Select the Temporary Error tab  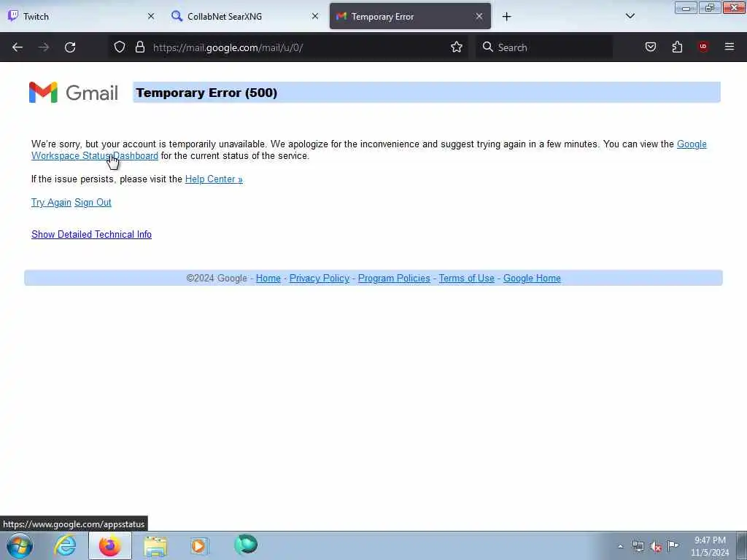click(410, 16)
